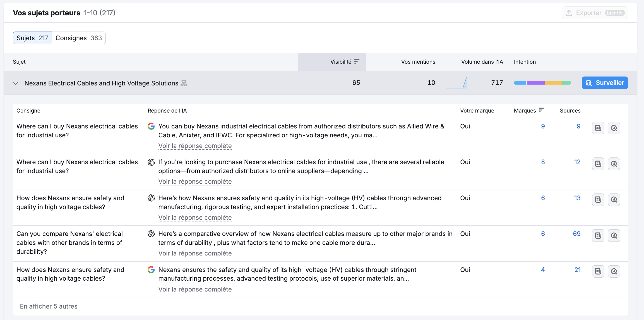Open the 69 sources count link
This screenshot has width=644, height=320.
tap(576, 234)
